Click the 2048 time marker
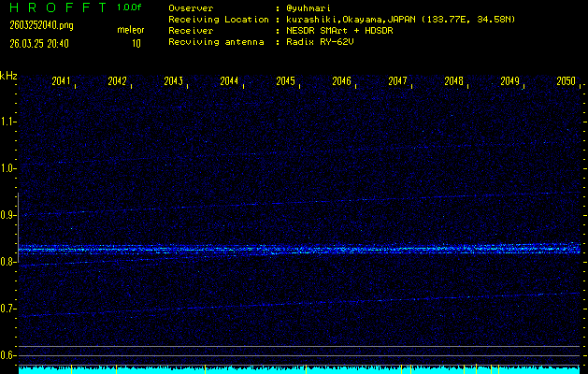Screen dimensions: 588x374 454,82
